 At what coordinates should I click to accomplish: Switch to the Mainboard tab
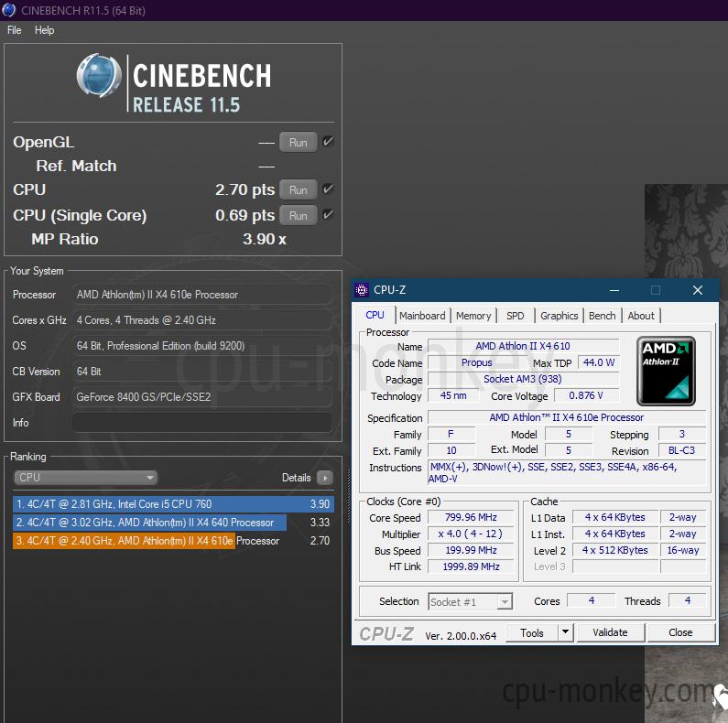(422, 316)
